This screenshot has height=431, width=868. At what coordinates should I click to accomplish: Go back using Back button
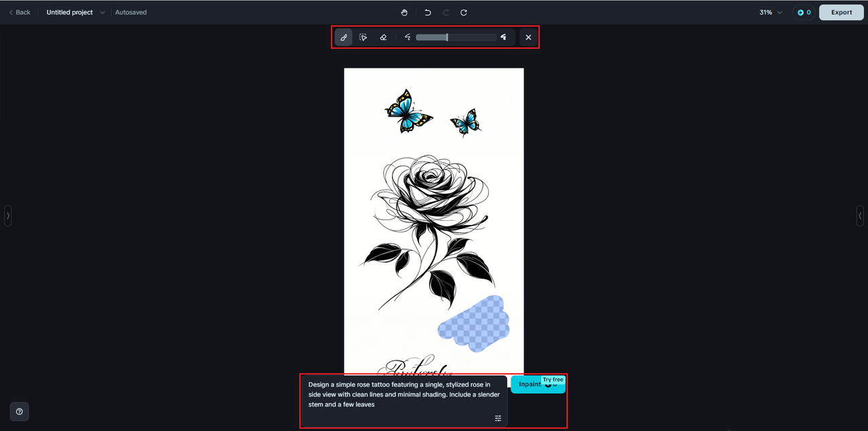[20, 12]
